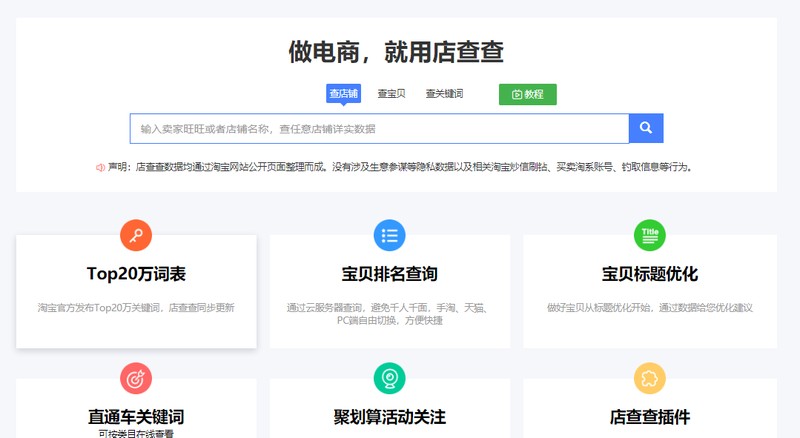Open the green webcam icon for 聚划算活动关注

(x=389, y=378)
